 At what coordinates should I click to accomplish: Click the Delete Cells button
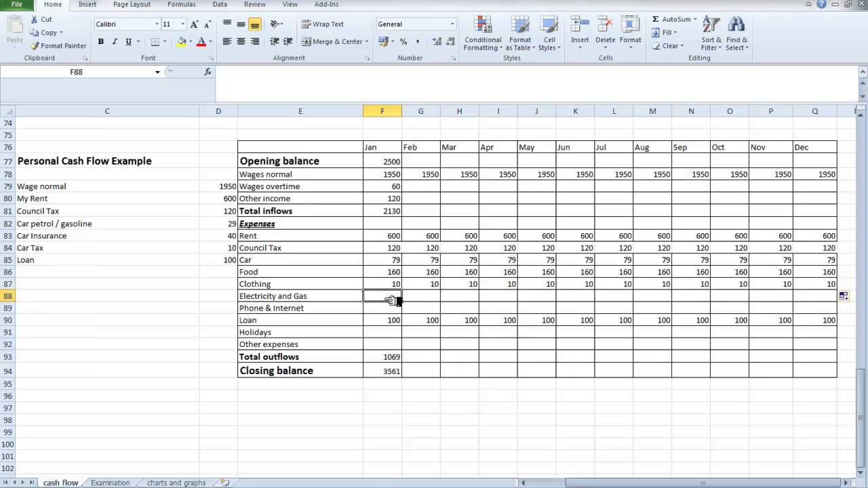coord(605,32)
